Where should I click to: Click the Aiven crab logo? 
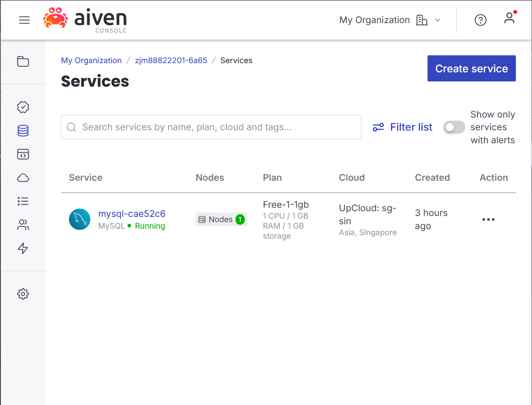click(x=55, y=18)
